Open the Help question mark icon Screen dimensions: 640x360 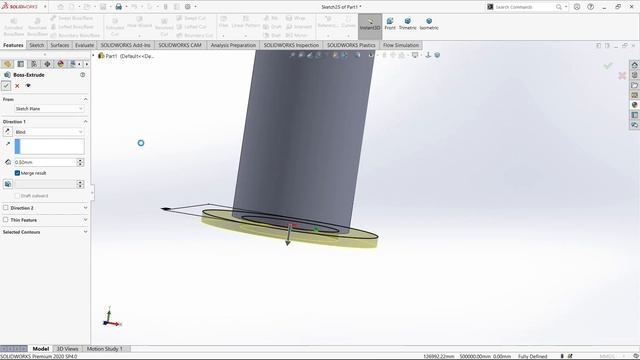click(590, 7)
